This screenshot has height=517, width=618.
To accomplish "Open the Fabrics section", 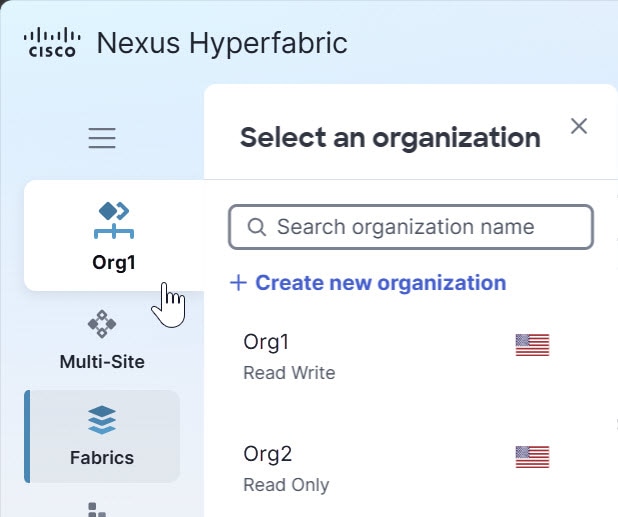I will (102, 436).
